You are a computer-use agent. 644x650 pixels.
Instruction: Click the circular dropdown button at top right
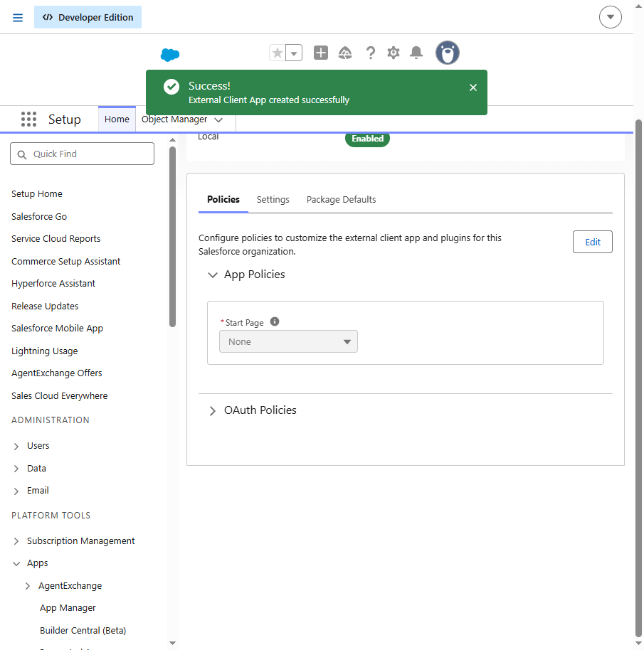pyautogui.click(x=611, y=17)
